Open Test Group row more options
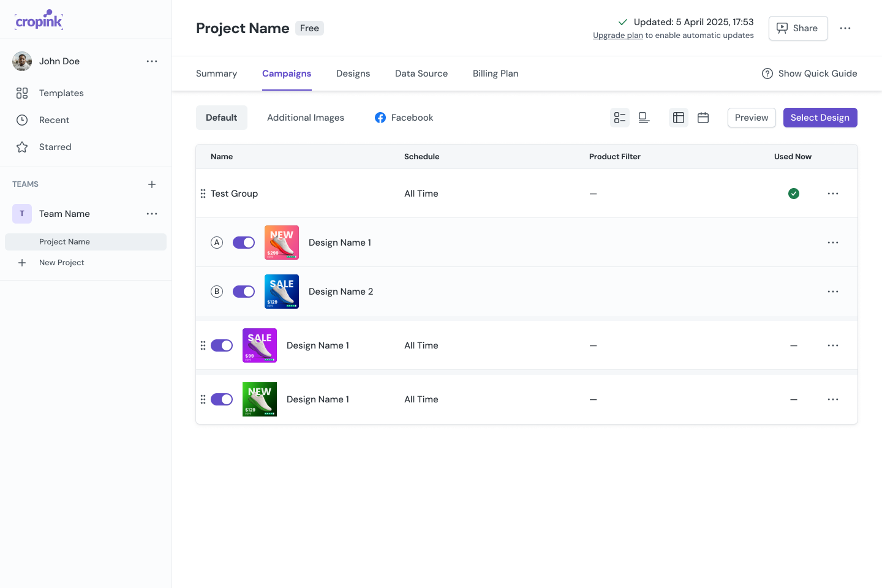Screen dimensions: 882x588 click(833, 194)
